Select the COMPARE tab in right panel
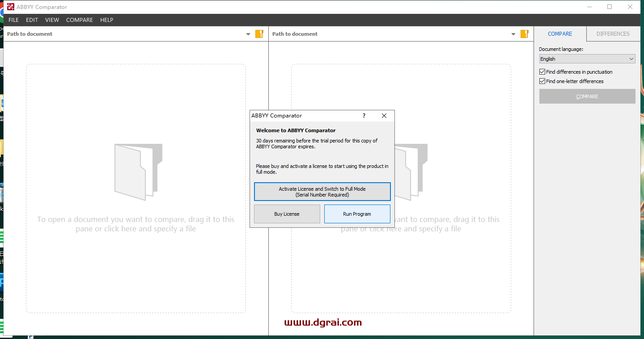 [560, 34]
